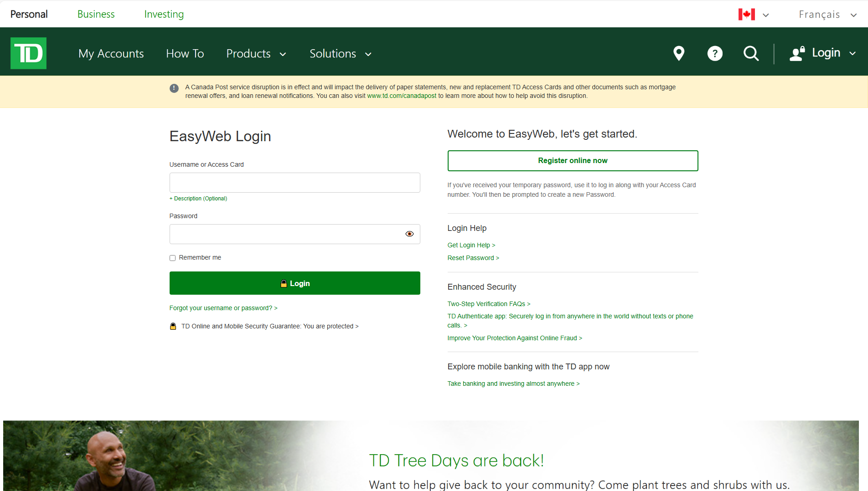Open Forgot your username or password link
Image resolution: width=868 pixels, height=491 pixels.
223,308
